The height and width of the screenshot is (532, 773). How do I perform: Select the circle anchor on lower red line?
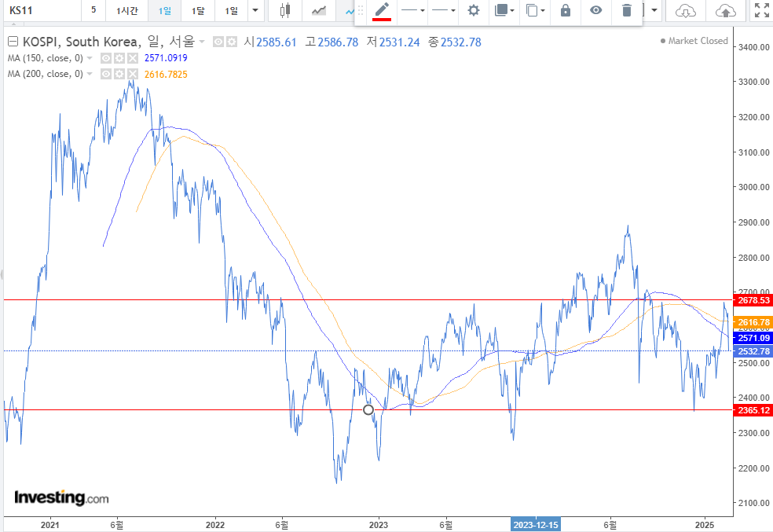pyautogui.click(x=368, y=409)
